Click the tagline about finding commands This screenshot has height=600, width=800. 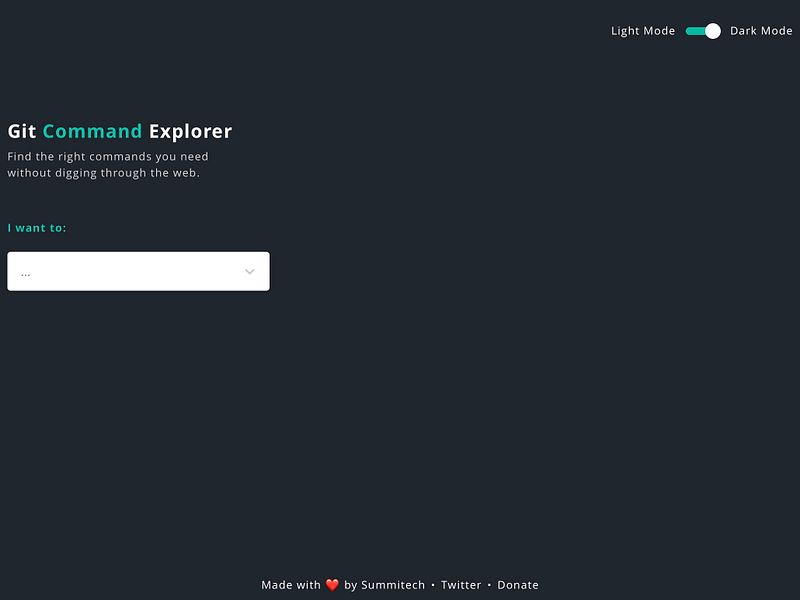(106, 163)
